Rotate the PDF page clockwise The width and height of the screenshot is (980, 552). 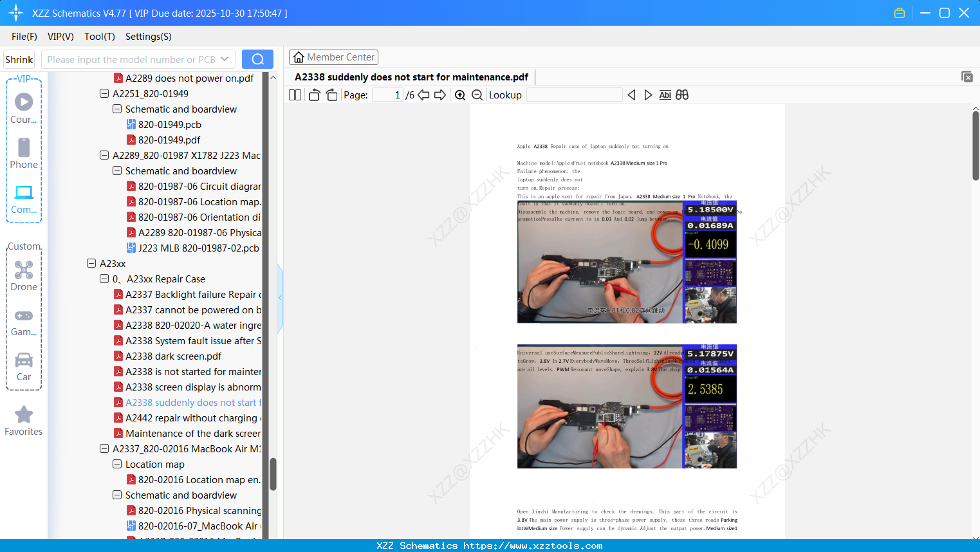point(331,95)
